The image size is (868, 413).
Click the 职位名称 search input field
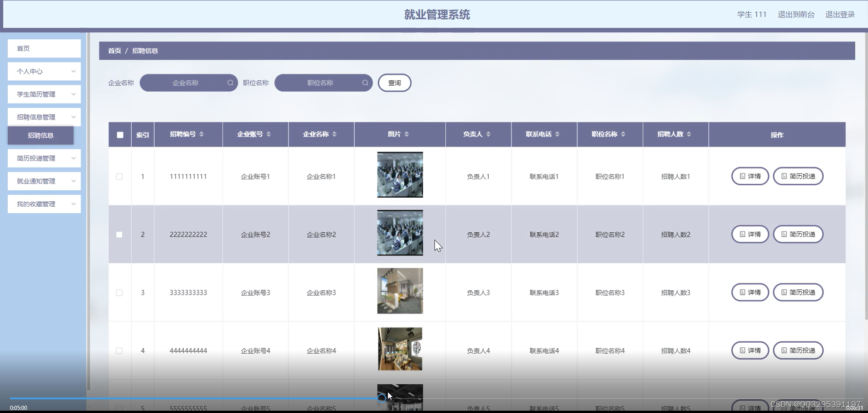click(323, 83)
